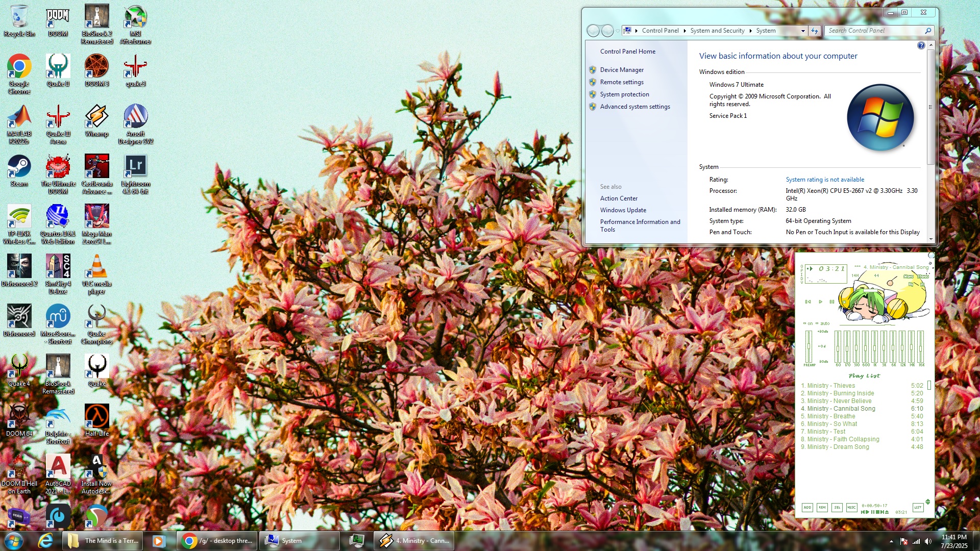Select the Google Chrome desktop icon
Viewport: 980px width, 551px height.
pos(19,74)
